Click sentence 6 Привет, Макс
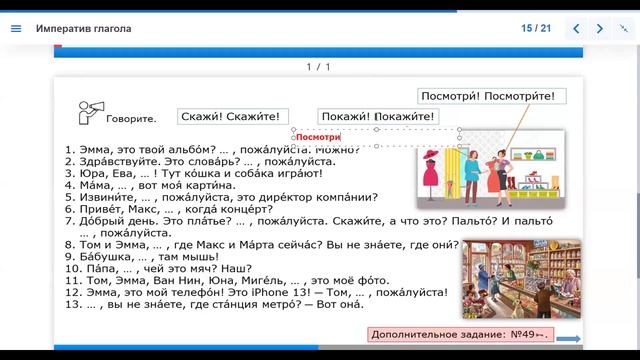640x360 pixels. click(x=169, y=209)
